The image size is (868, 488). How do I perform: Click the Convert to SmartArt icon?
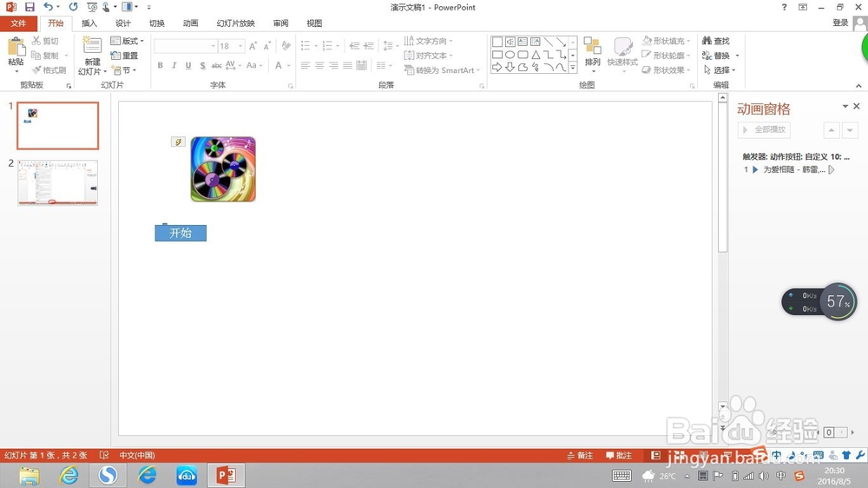pos(409,69)
